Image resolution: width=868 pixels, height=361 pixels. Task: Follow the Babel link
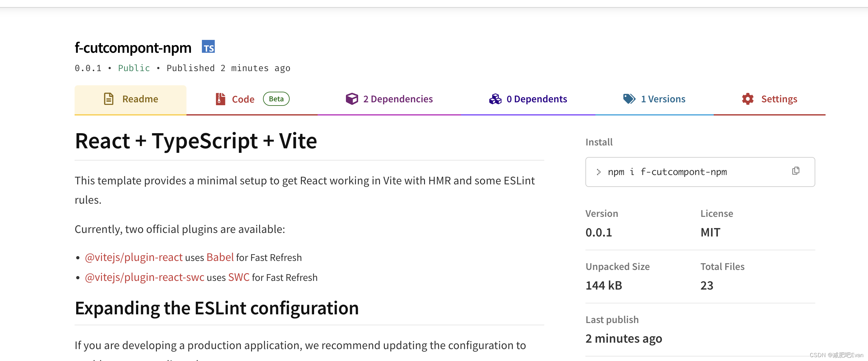220,257
